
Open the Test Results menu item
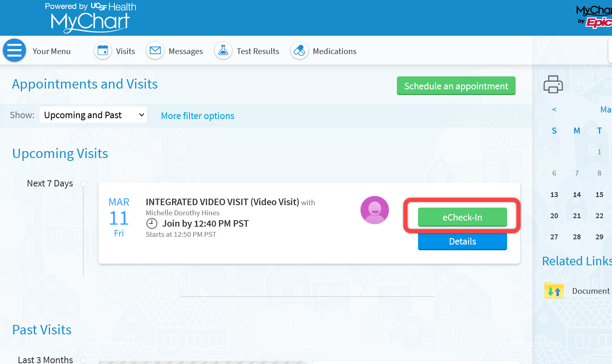[258, 51]
